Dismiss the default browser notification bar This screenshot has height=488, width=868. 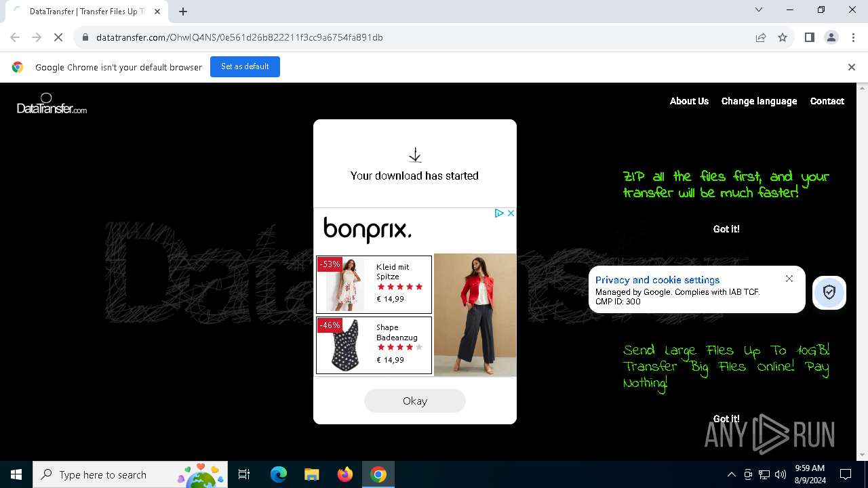[851, 67]
